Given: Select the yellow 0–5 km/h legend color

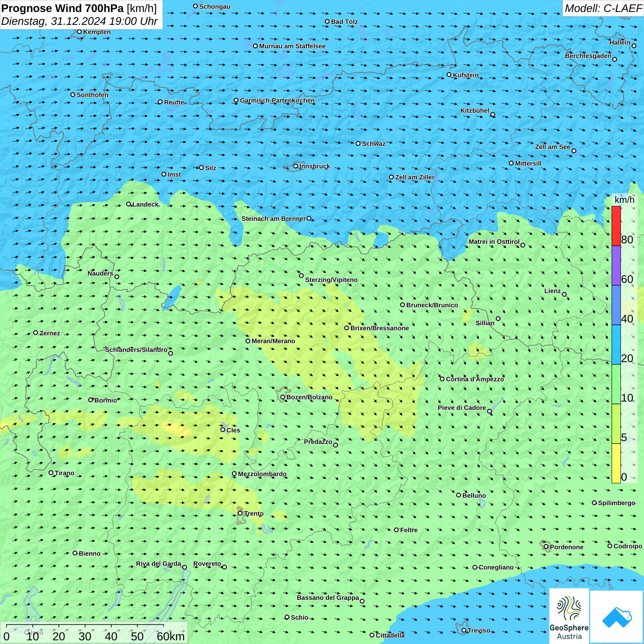Looking at the screenshot, I should click(616, 463).
